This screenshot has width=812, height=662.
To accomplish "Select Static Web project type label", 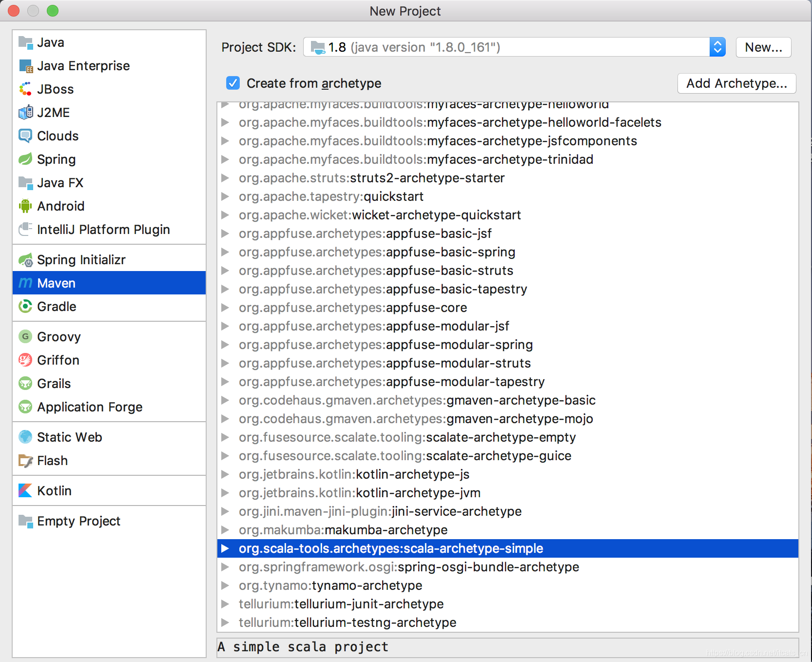I will [x=70, y=437].
